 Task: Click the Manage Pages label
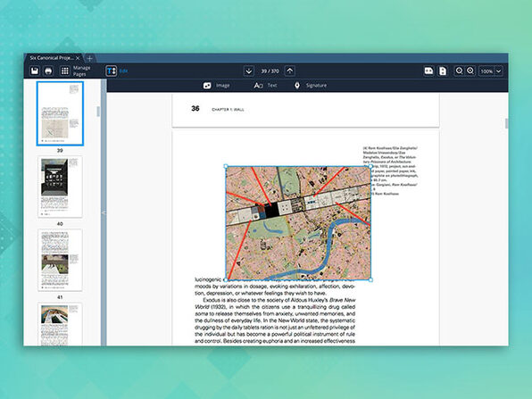[x=81, y=71]
